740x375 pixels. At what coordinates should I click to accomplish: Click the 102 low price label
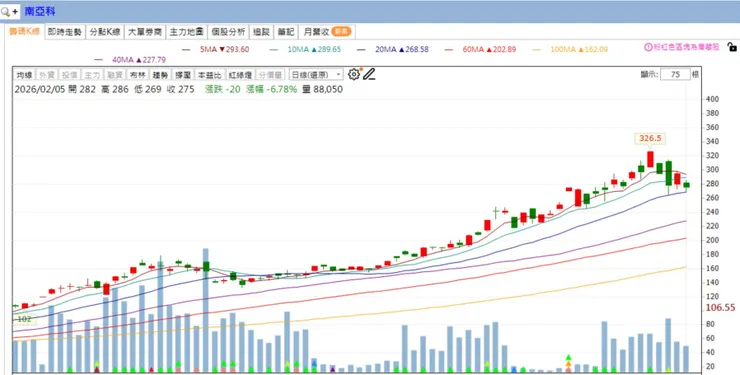tap(24, 319)
